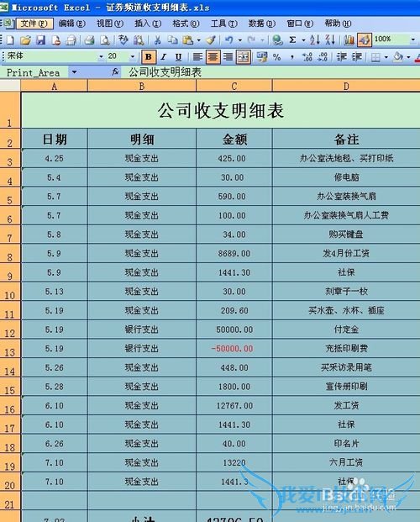
Task: Apply currency style formatting
Action: (262, 57)
